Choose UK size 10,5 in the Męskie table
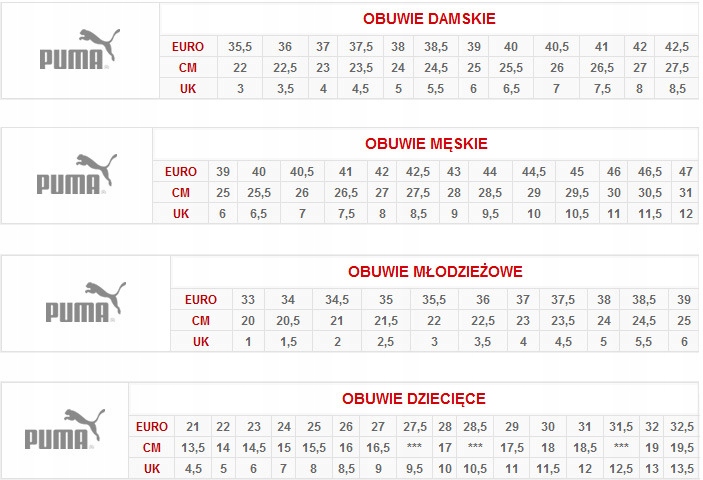703x480 pixels. pos(577,214)
